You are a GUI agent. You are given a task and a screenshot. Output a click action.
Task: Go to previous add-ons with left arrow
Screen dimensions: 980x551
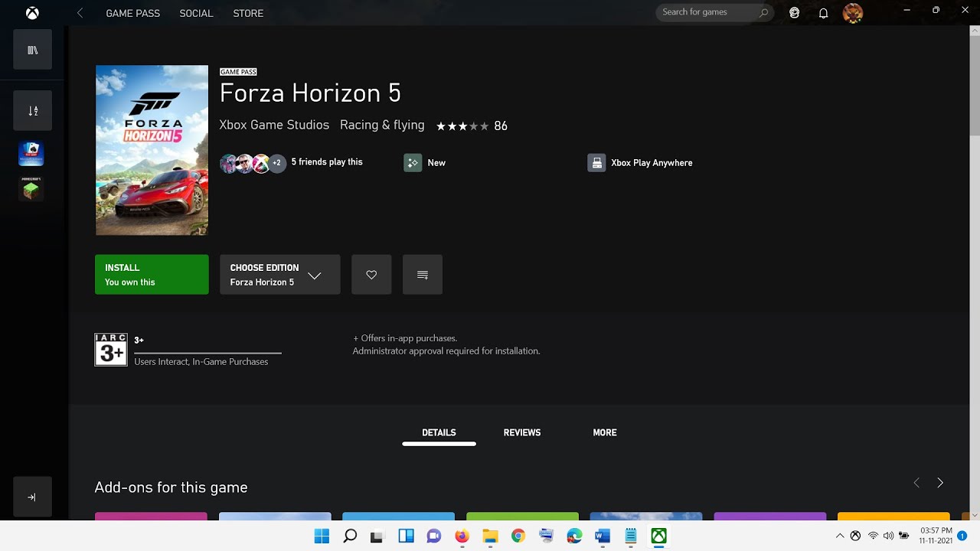coord(916,483)
